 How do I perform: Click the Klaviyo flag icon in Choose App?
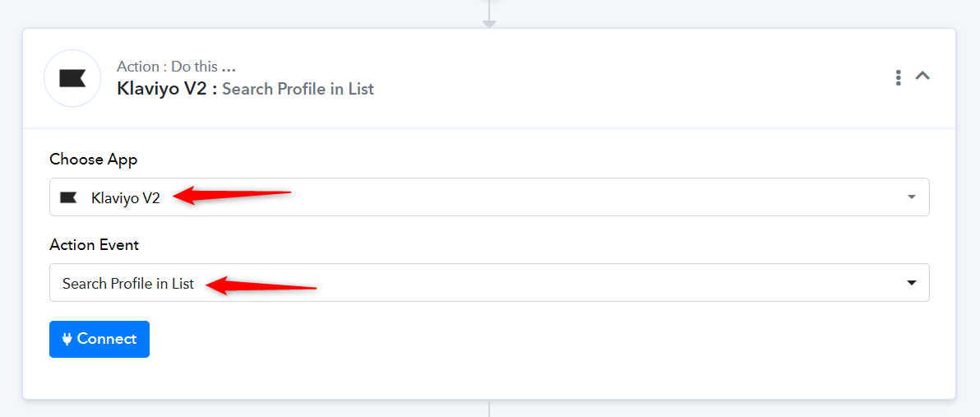pyautogui.click(x=68, y=197)
